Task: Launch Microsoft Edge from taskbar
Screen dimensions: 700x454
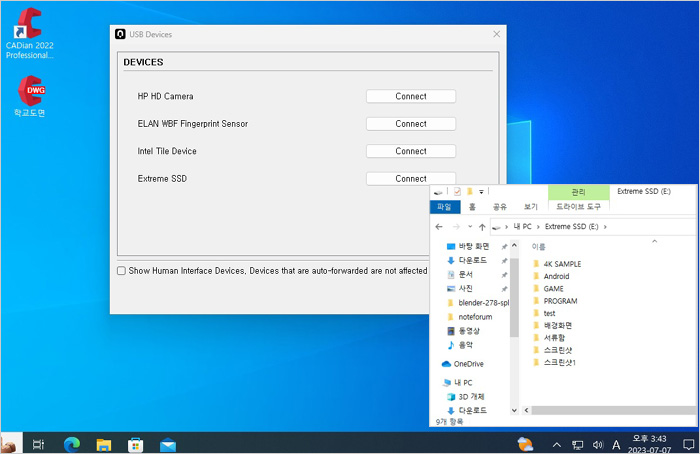Action: 72,444
